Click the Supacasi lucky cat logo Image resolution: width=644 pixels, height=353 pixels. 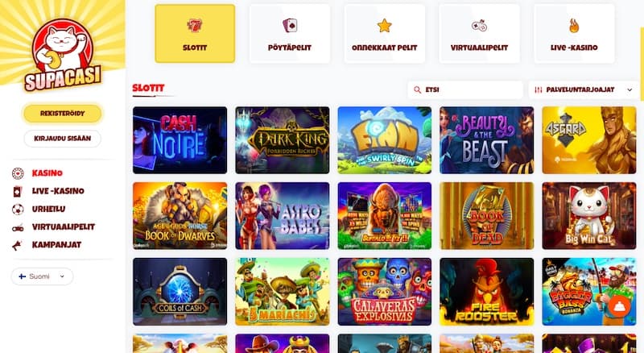pyautogui.click(x=63, y=54)
